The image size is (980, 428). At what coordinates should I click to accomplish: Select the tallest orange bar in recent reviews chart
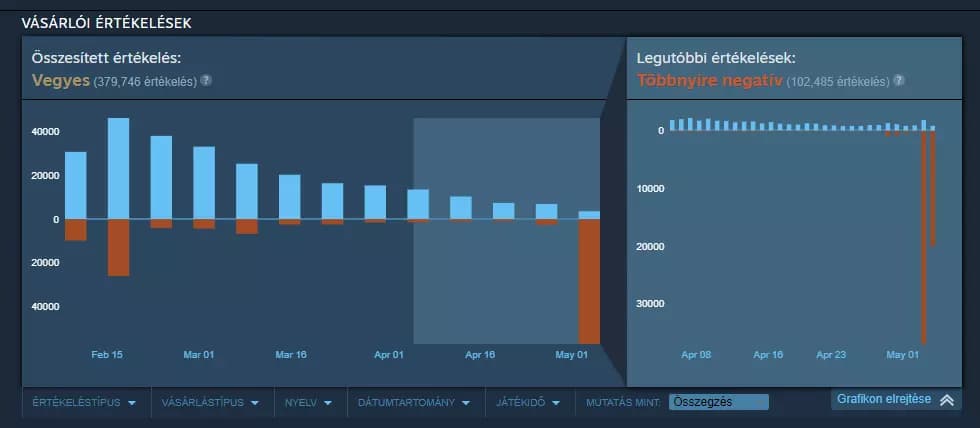[924, 237]
